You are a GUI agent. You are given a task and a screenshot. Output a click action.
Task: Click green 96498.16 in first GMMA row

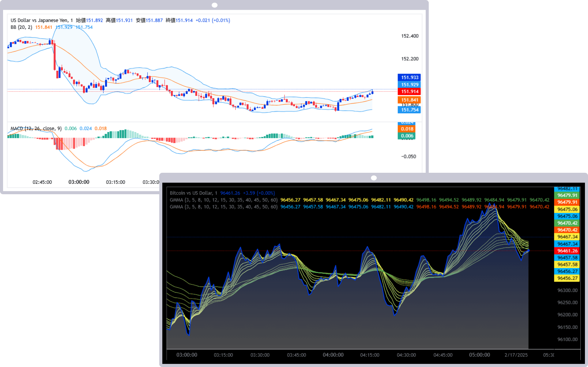point(426,200)
